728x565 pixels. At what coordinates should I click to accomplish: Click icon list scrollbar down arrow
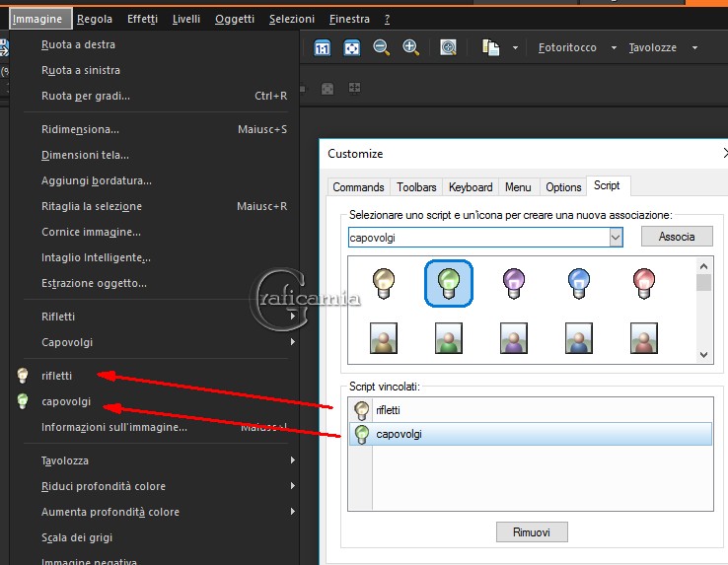pyautogui.click(x=704, y=355)
